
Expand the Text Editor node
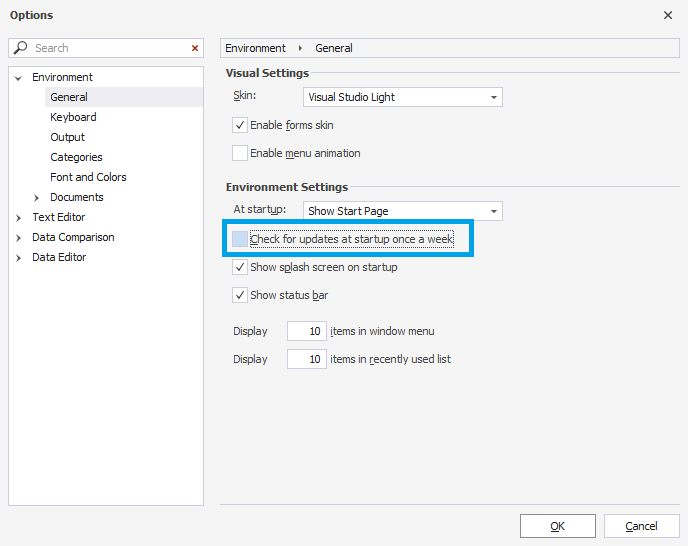pyautogui.click(x=18, y=218)
